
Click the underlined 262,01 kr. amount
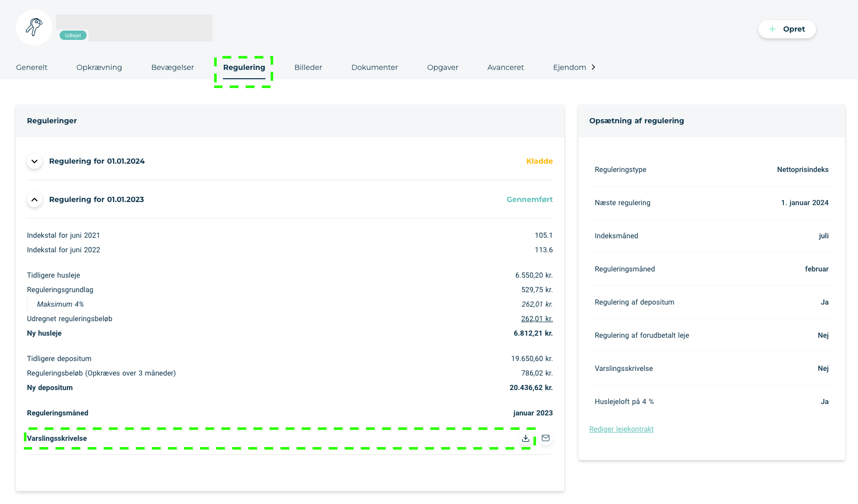537,319
